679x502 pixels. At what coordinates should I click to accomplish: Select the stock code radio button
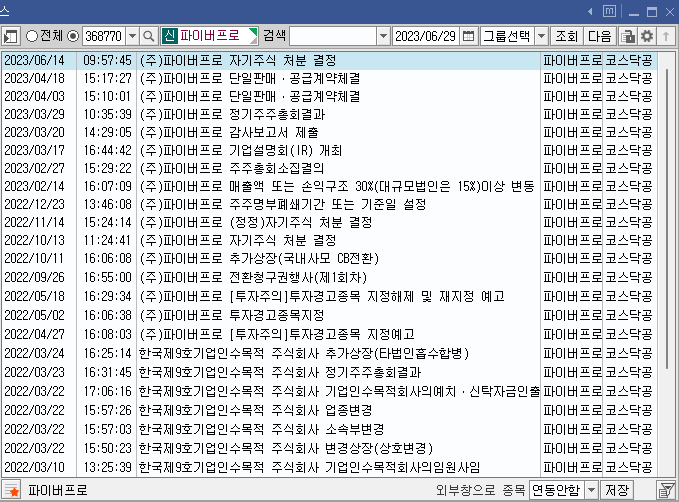(73, 36)
